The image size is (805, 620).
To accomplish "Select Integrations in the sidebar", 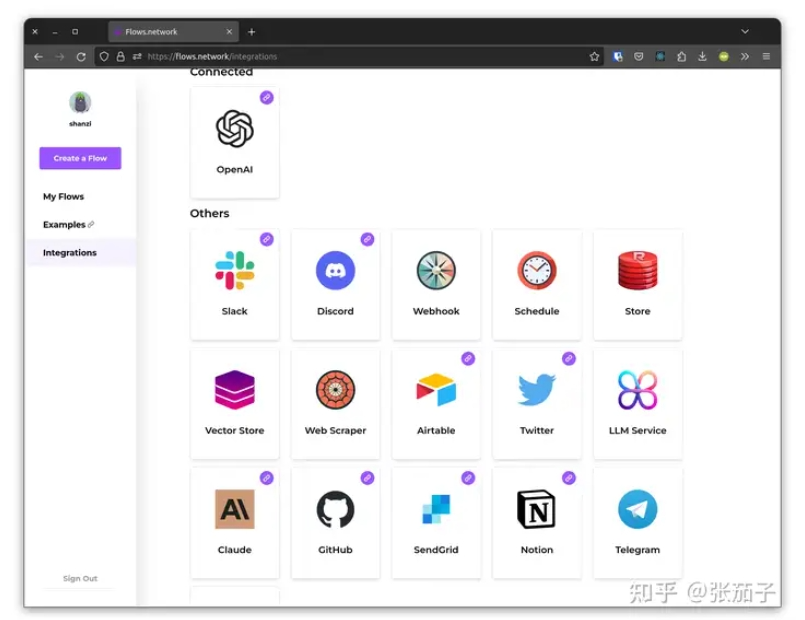I will (x=70, y=253).
